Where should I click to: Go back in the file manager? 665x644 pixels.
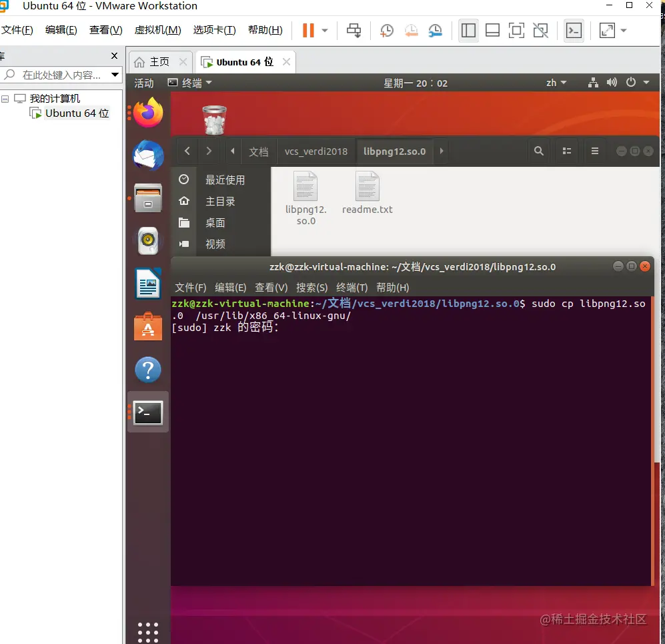pos(187,151)
